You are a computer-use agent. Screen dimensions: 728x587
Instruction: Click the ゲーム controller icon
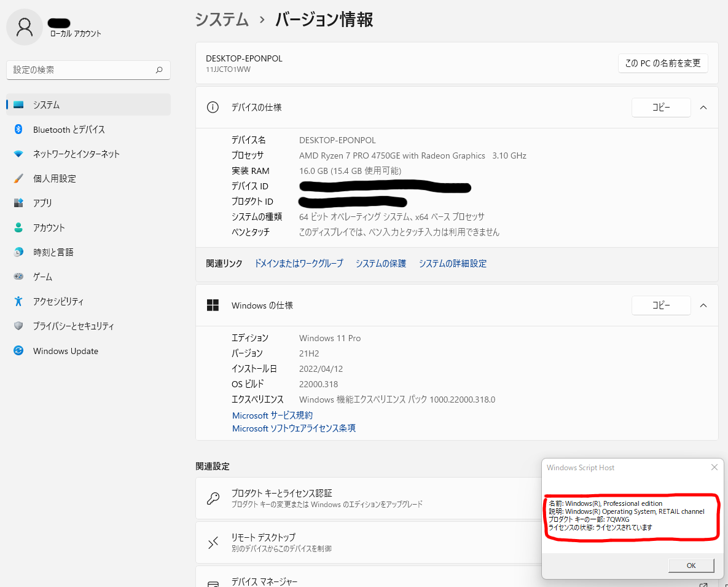coord(18,277)
